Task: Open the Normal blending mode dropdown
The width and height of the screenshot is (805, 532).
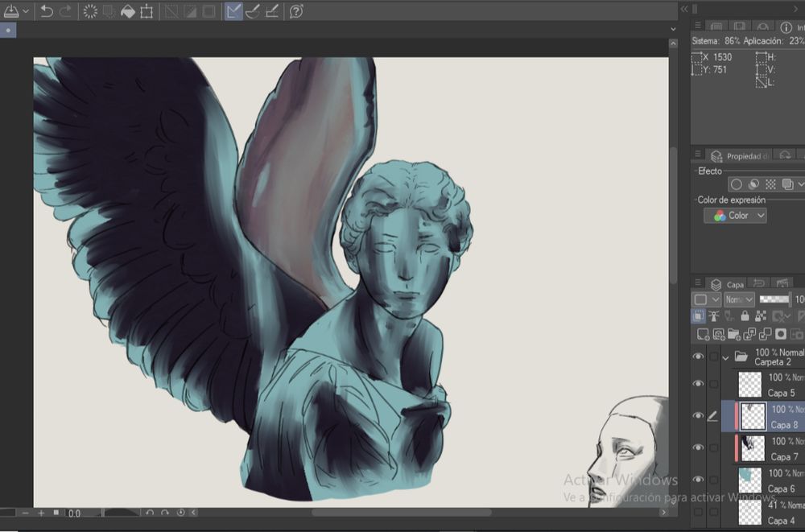Action: (x=739, y=299)
